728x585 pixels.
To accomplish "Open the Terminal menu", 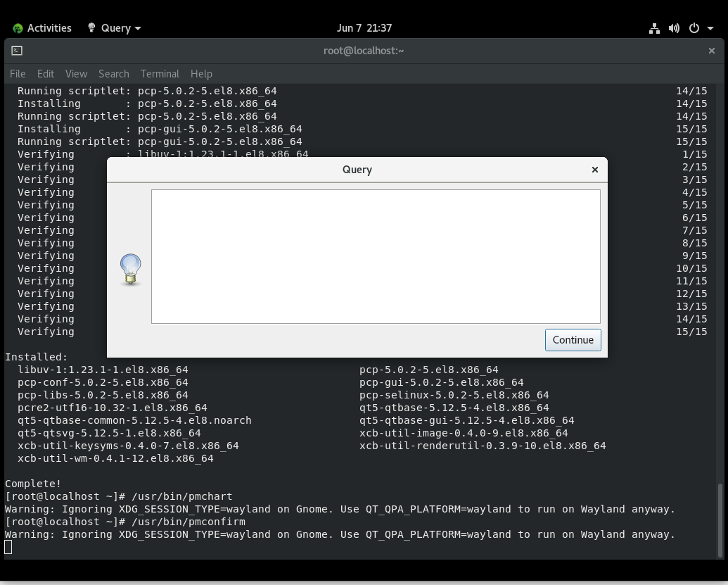I will [160, 74].
